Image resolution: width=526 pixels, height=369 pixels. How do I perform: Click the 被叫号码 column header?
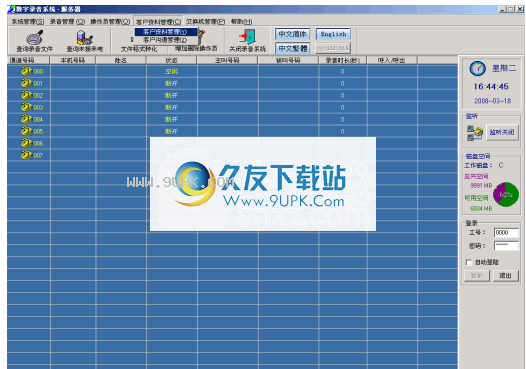288,60
